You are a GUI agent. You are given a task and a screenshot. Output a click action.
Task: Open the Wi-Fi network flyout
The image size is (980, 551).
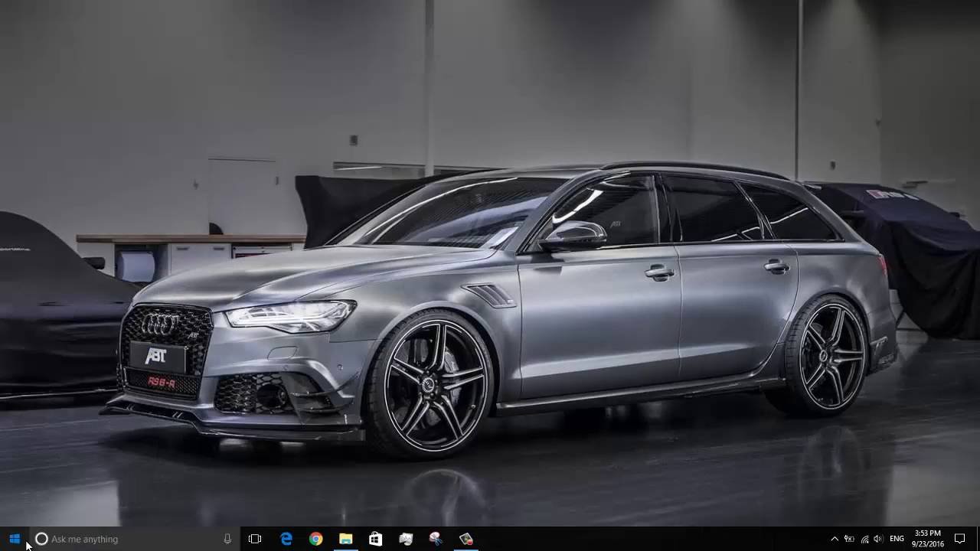tap(864, 539)
